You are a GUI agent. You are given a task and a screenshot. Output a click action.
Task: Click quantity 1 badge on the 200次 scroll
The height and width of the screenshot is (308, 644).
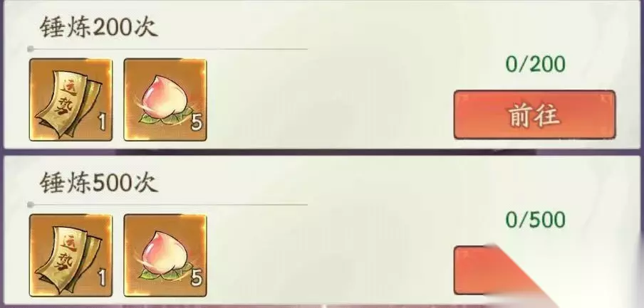pyautogui.click(x=102, y=122)
